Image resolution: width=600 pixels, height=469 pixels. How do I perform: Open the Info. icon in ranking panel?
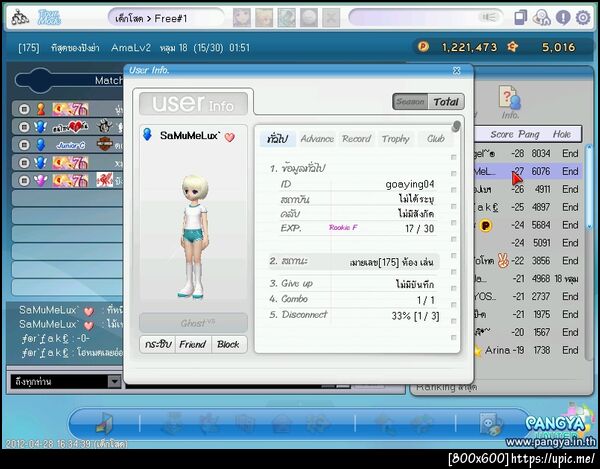pyautogui.click(x=510, y=103)
